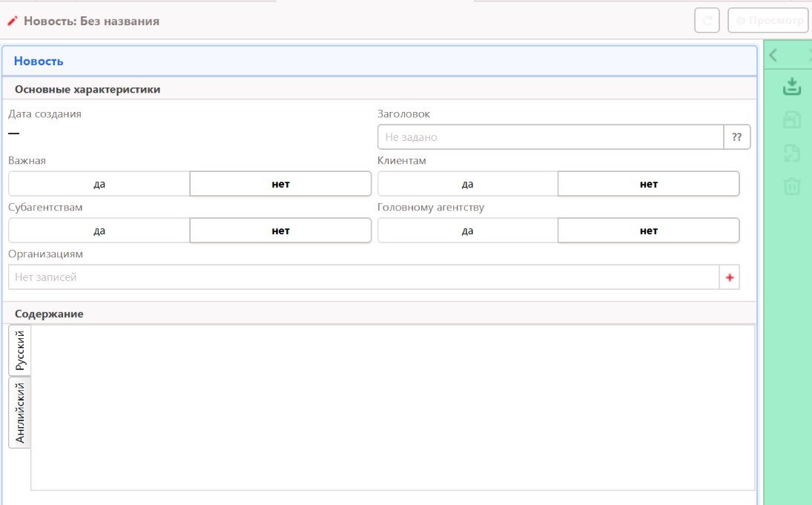Click the refresh button next to Просмотр
Image resolution: width=812 pixels, height=505 pixels.
pos(707,21)
